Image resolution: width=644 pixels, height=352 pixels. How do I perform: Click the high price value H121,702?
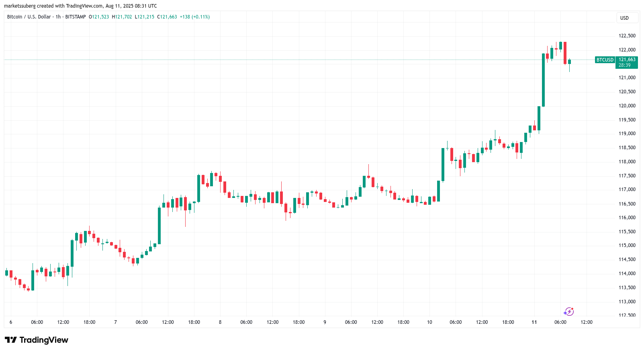coord(122,17)
